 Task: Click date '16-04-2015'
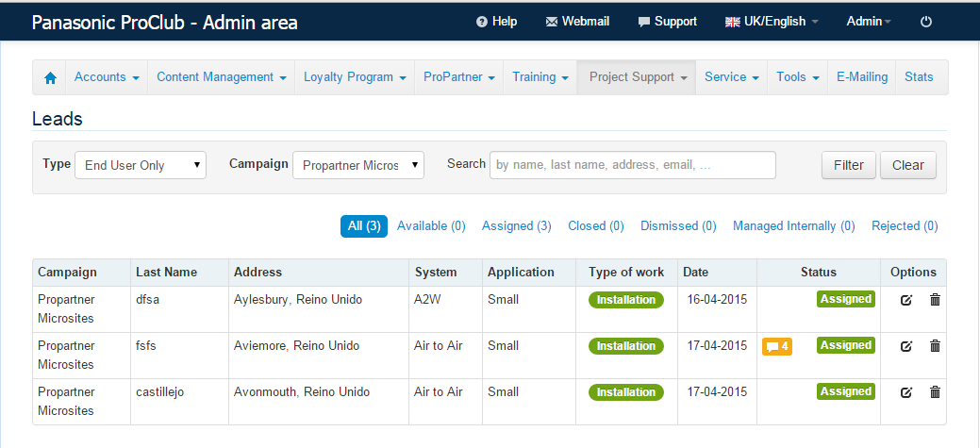tap(717, 300)
